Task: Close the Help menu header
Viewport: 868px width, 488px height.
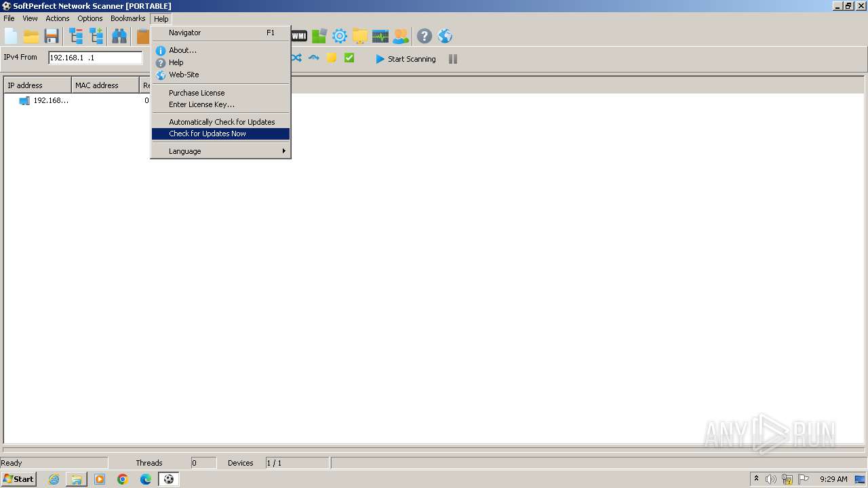Action: 161,19
